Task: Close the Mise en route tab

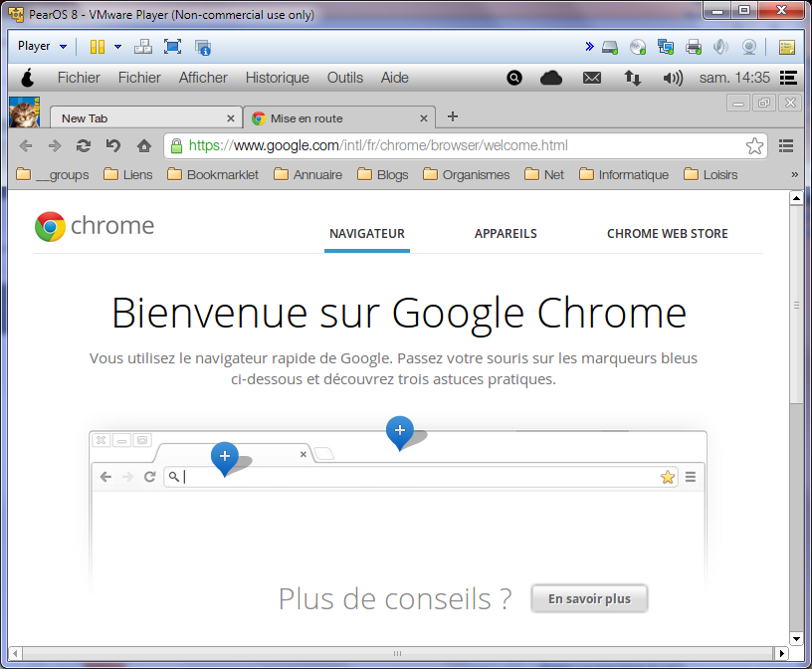Action: [x=424, y=118]
